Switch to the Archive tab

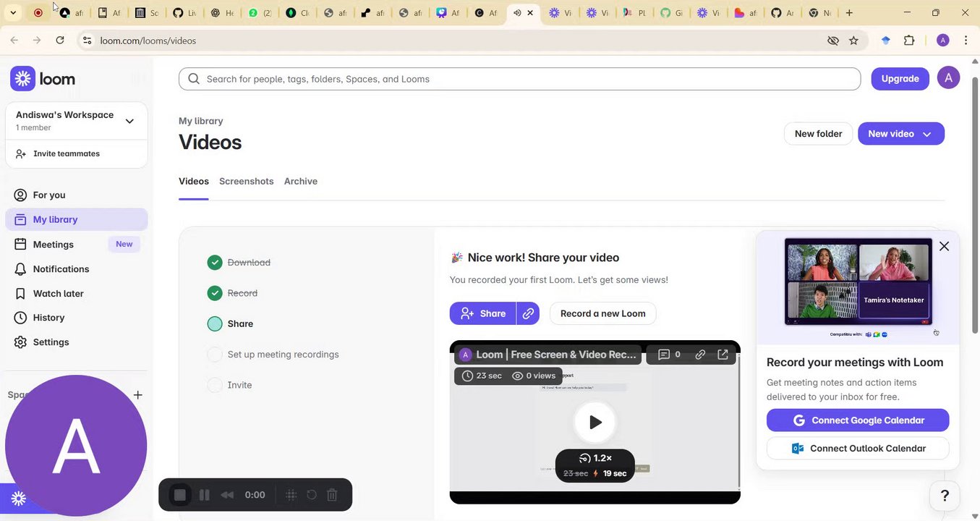tap(301, 182)
